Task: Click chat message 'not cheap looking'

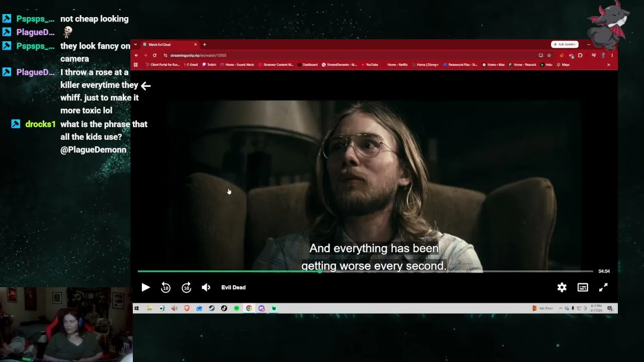Action: (x=95, y=19)
